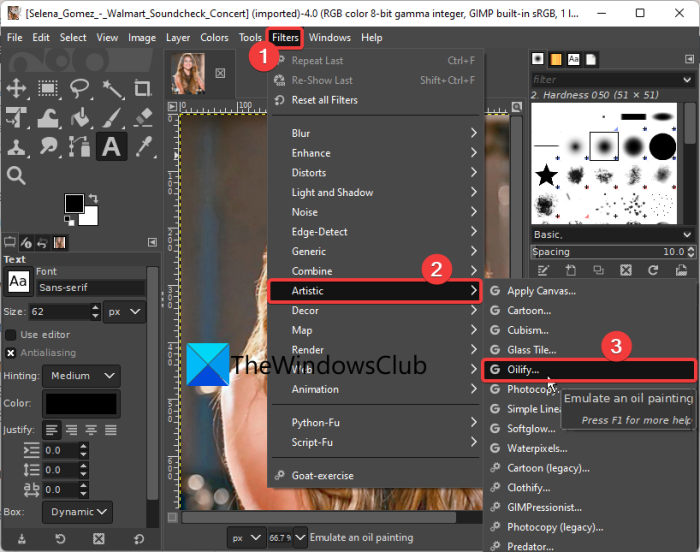Increase the text indent value stepper

pyautogui.click(x=83, y=446)
